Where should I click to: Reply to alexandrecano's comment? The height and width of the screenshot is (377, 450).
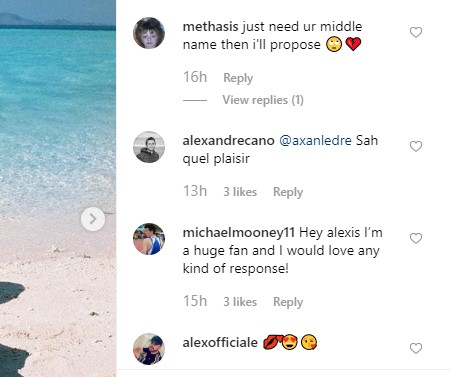coord(288,192)
